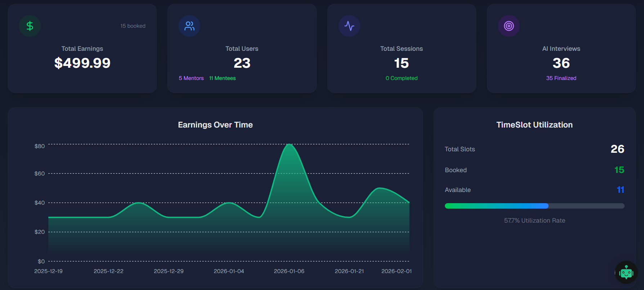
Task: Click the Total Users count 23
Action: tap(242, 63)
